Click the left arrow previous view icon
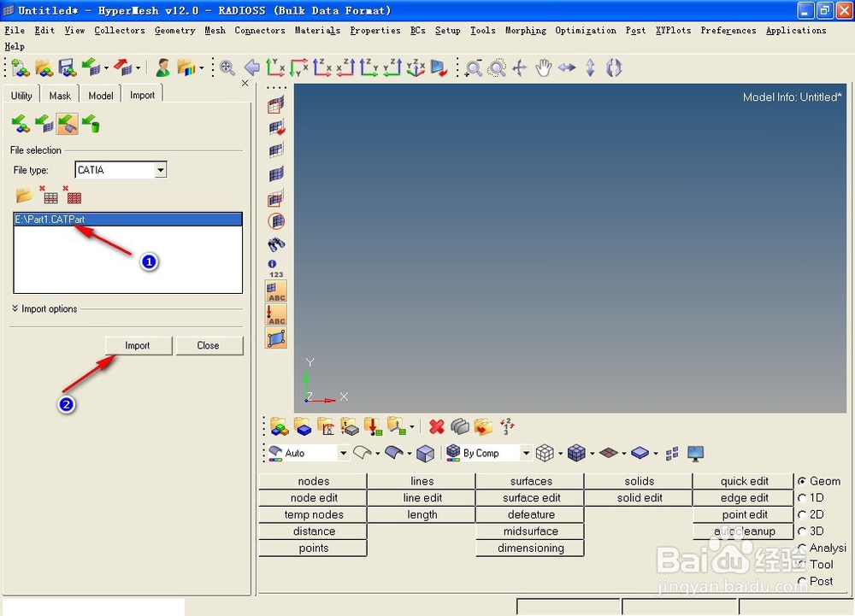 pos(252,67)
